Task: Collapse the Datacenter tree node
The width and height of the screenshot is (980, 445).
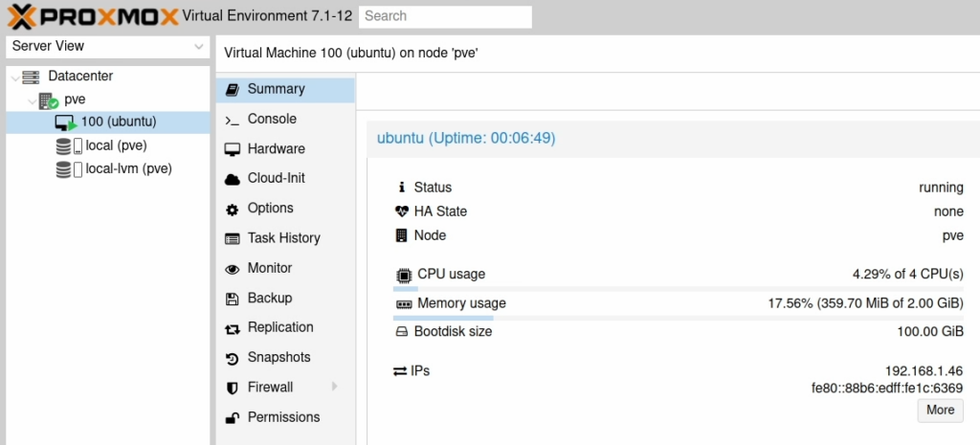Action: pyautogui.click(x=14, y=77)
